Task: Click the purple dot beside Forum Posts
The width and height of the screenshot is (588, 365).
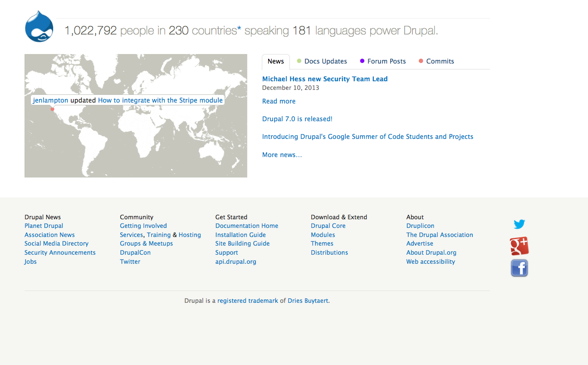Action: tap(362, 60)
